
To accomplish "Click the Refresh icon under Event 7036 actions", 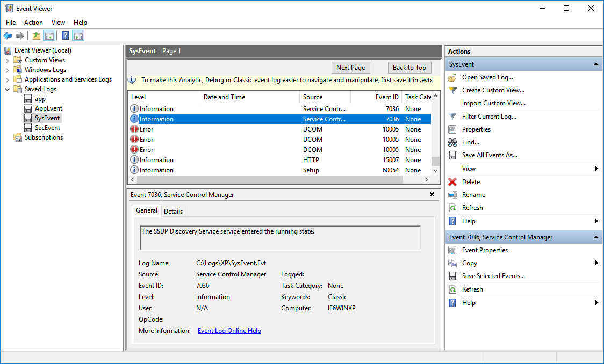I will click(452, 289).
